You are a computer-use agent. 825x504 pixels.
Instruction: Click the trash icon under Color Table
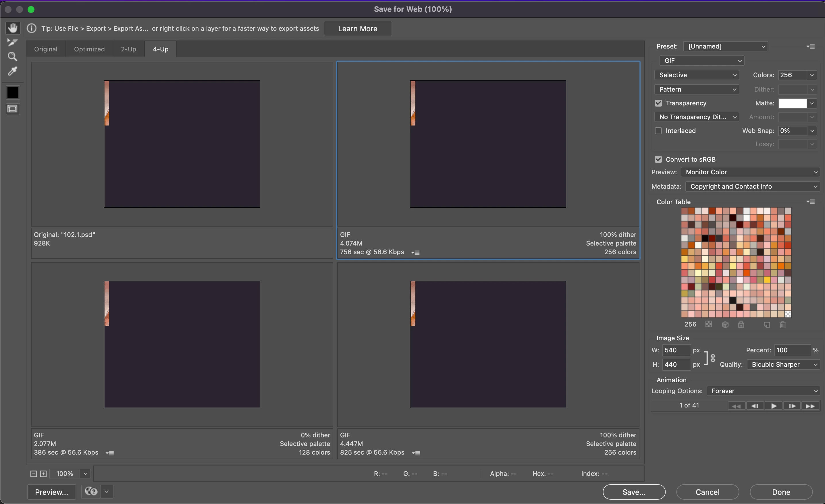[x=782, y=325]
